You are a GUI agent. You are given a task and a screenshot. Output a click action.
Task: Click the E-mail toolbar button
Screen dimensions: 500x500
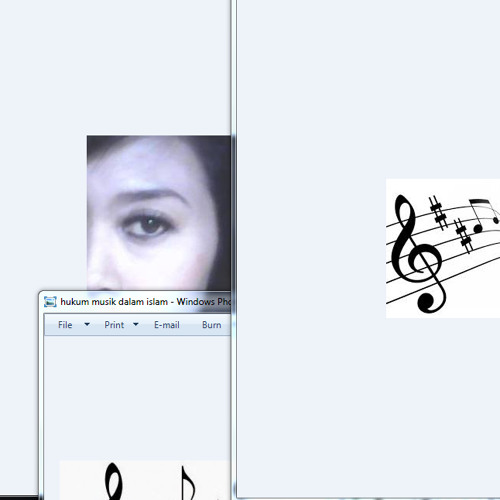(167, 325)
